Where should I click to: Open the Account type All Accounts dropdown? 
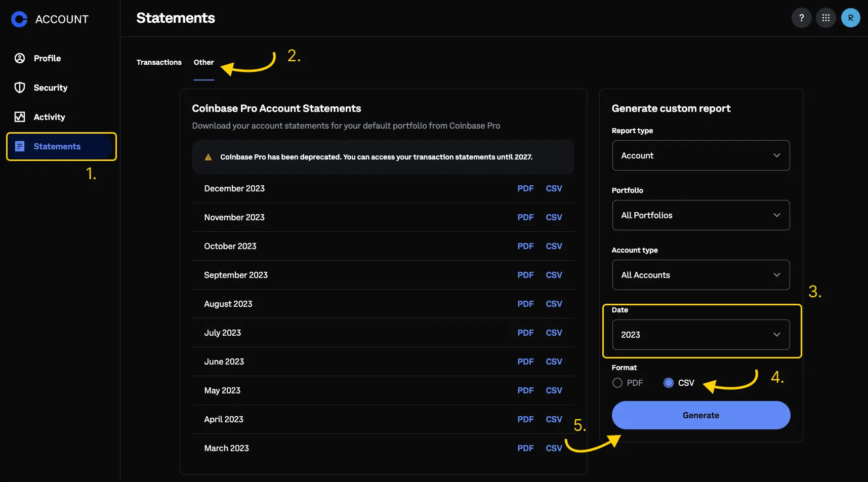[701, 275]
